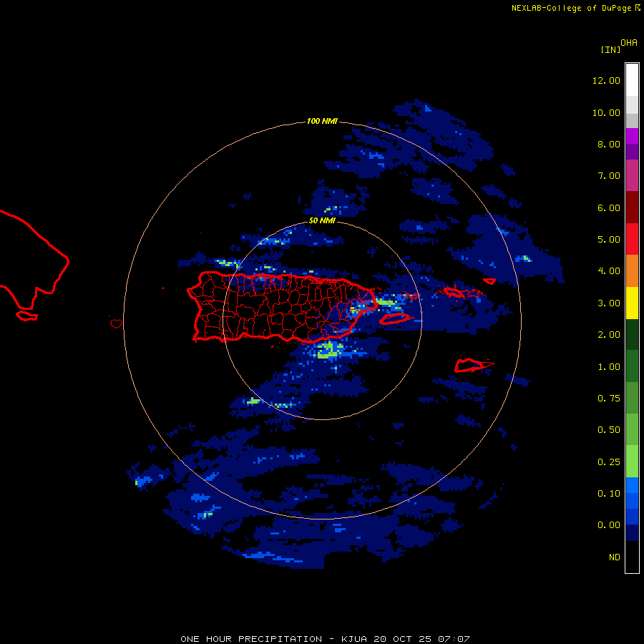This screenshot has height=644, width=644.
Task: Select the yellow legend swatch
Action: (x=632, y=303)
